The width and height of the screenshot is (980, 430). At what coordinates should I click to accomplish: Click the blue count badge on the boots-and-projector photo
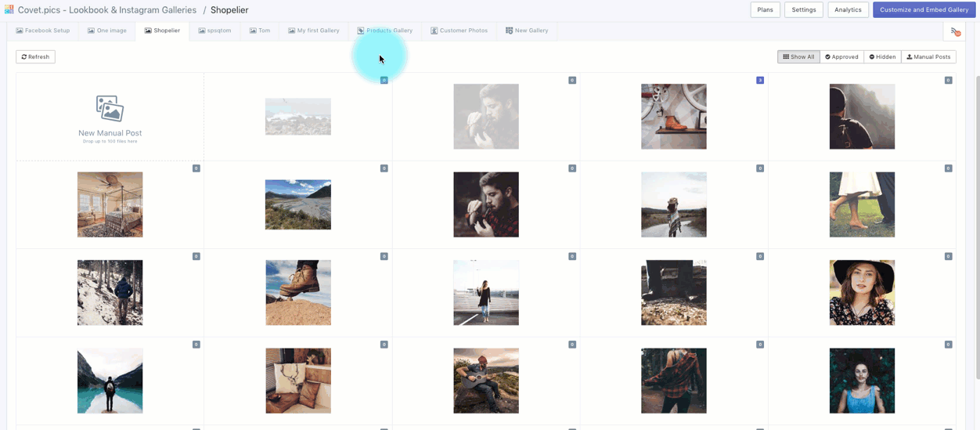(760, 80)
